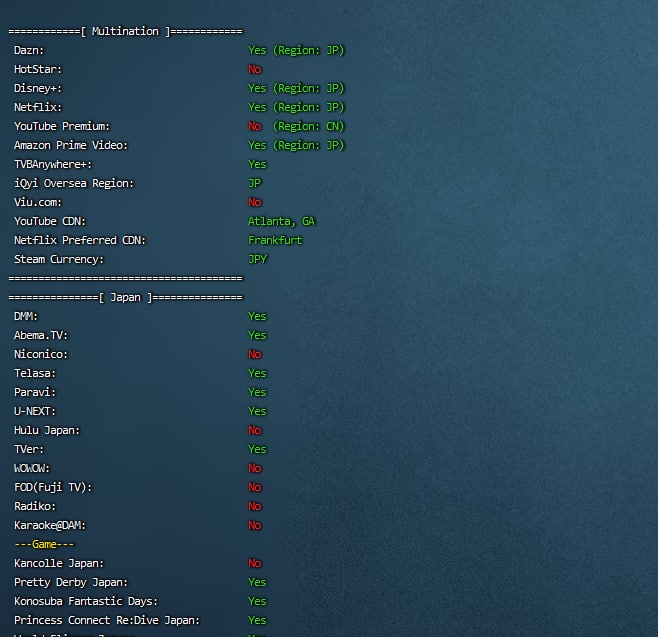The width and height of the screenshot is (658, 637).
Task: Click the 'Yes' beside TVer
Action: [257, 449]
